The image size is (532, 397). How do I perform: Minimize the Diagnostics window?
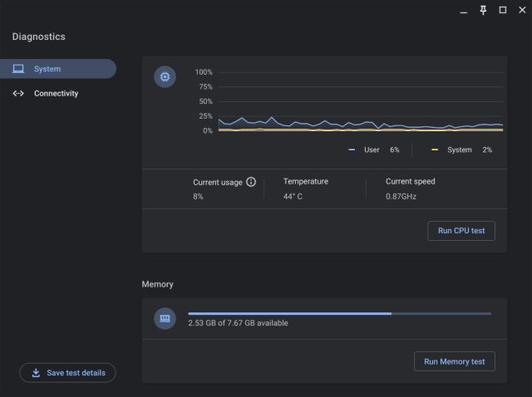click(464, 10)
